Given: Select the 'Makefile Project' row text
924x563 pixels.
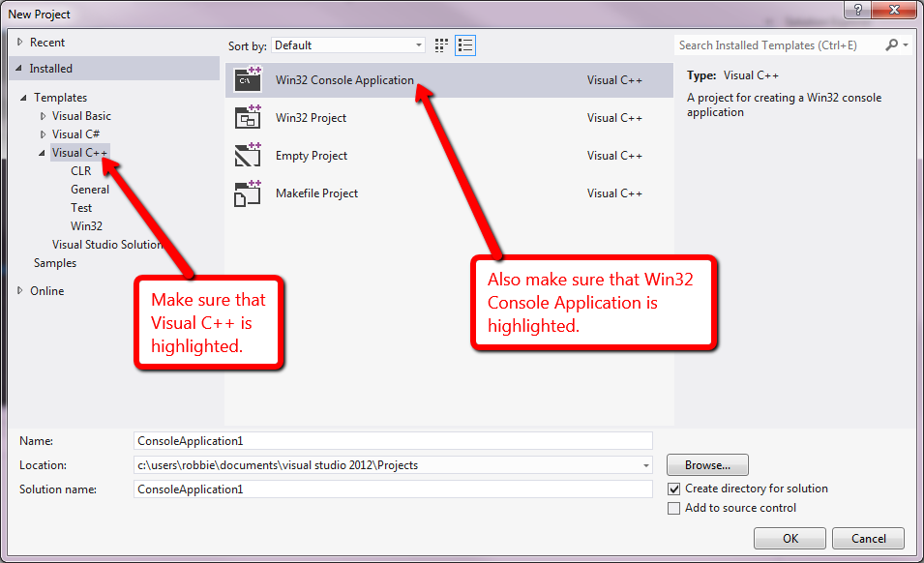Looking at the screenshot, I should click(x=316, y=193).
